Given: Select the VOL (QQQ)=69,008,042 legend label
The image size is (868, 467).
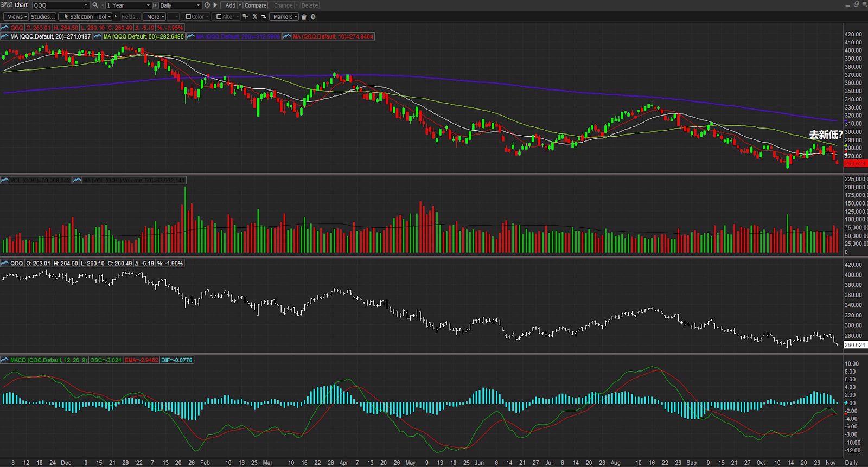Looking at the screenshot, I should 40,180.
